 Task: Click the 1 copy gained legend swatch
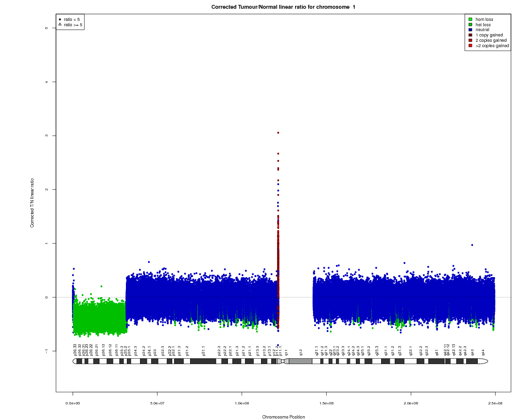point(471,35)
